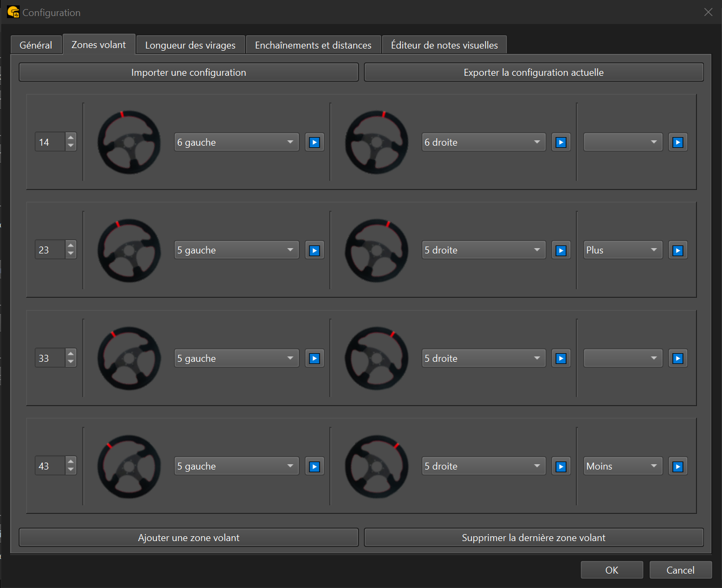Play the 6 gauche sound in first zone
This screenshot has height=588, width=722.
[x=314, y=142]
